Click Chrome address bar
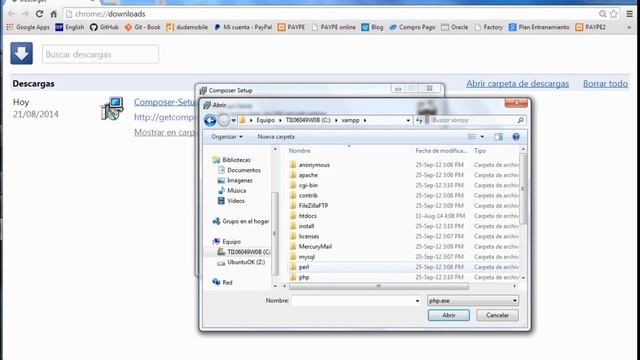Image resolution: width=640 pixels, height=360 pixels. (x=331, y=14)
